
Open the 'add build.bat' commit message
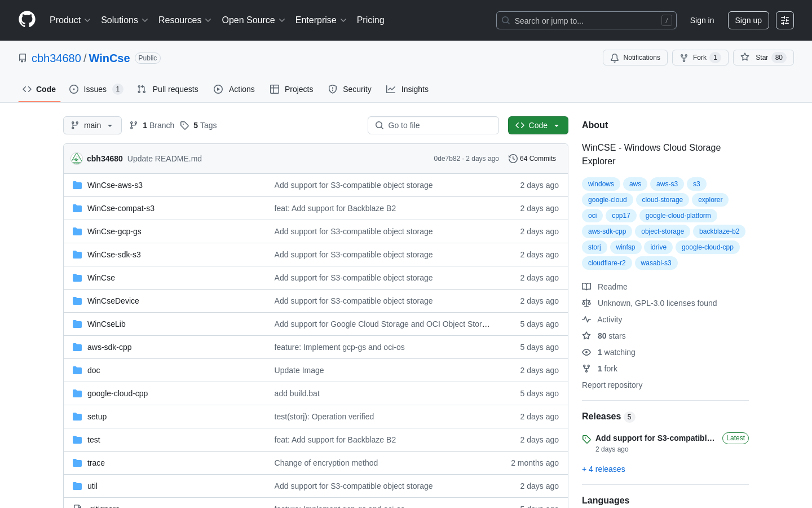(x=297, y=393)
